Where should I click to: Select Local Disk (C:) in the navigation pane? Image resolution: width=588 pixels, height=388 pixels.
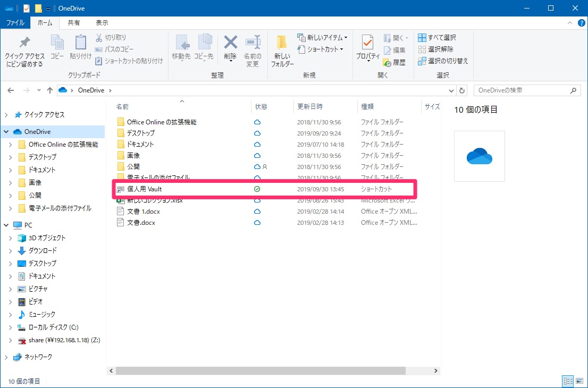pos(53,327)
